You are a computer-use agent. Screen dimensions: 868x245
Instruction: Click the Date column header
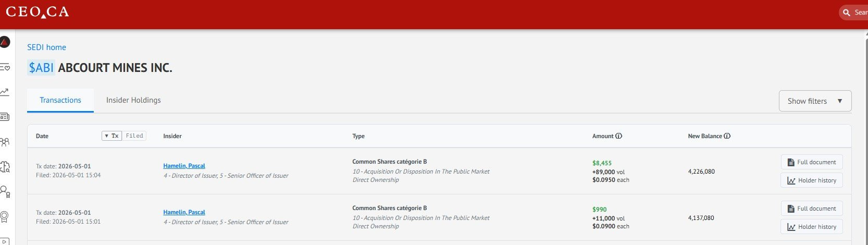[x=42, y=136]
